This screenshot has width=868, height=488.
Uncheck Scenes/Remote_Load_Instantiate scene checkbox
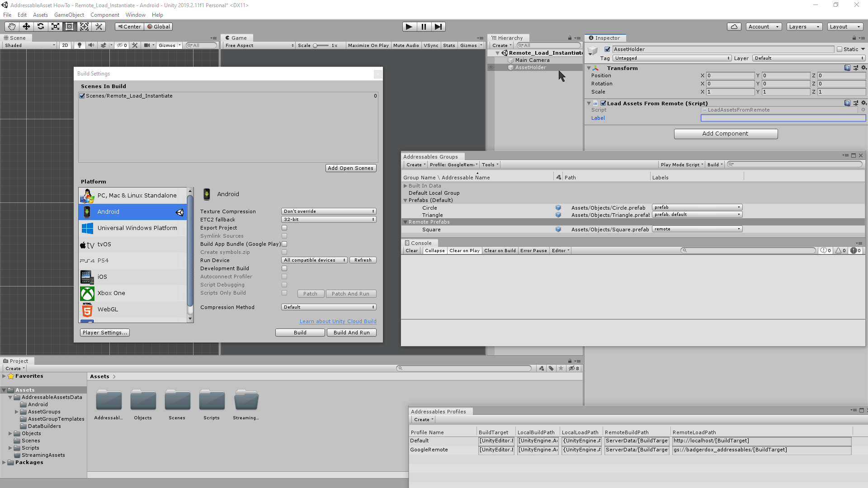point(82,96)
